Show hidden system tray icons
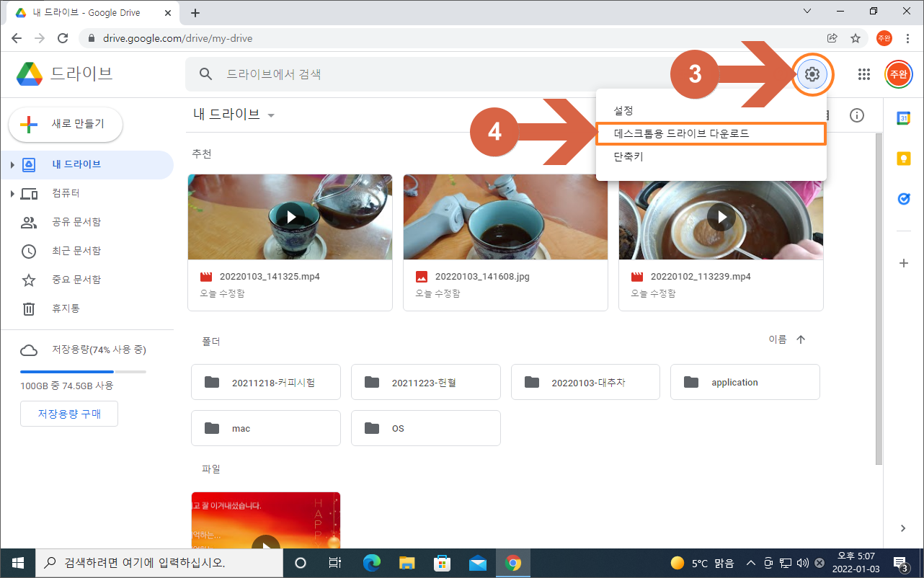This screenshot has height=578, width=924. 750,563
